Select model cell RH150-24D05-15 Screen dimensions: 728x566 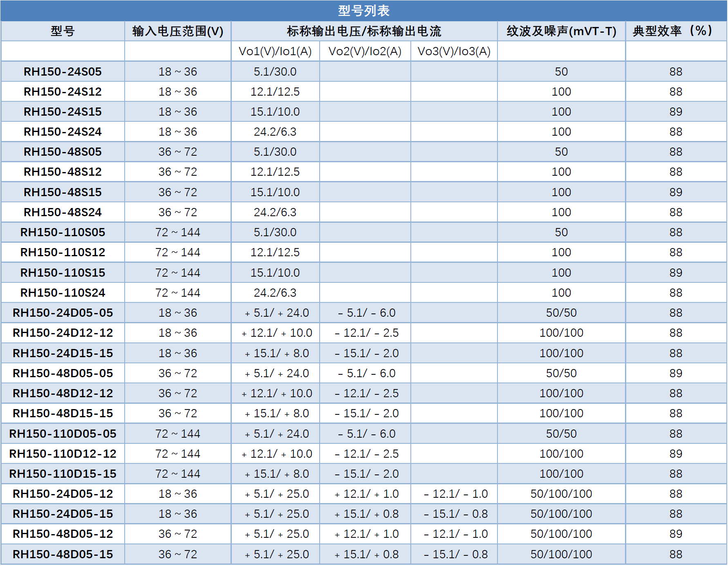point(63,514)
